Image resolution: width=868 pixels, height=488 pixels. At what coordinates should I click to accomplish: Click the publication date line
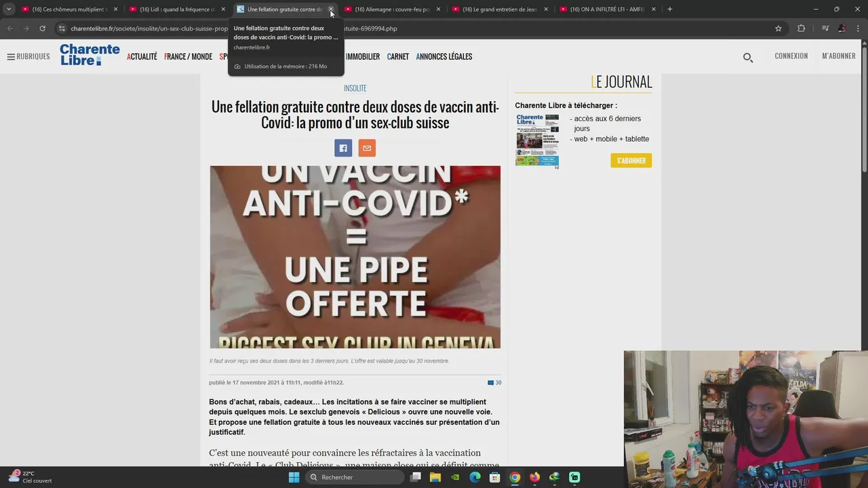click(277, 383)
